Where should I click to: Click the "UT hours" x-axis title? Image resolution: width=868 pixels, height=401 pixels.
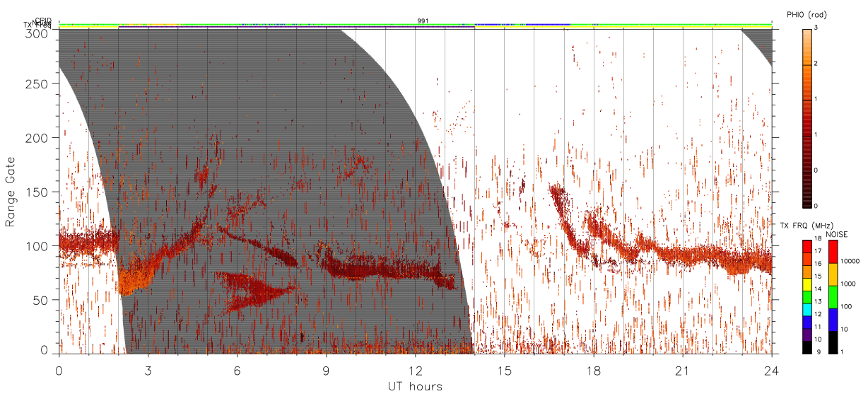click(x=414, y=386)
